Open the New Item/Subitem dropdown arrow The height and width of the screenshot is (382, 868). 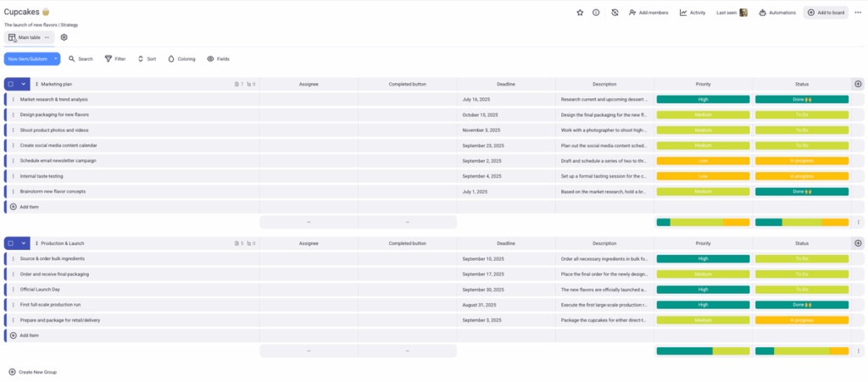56,58
